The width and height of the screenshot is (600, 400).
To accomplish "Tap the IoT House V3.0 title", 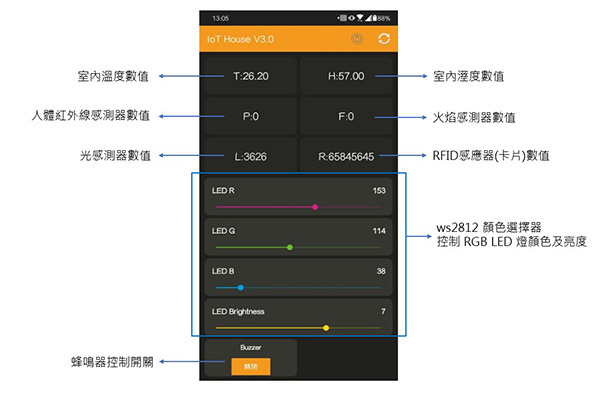I will point(240,39).
